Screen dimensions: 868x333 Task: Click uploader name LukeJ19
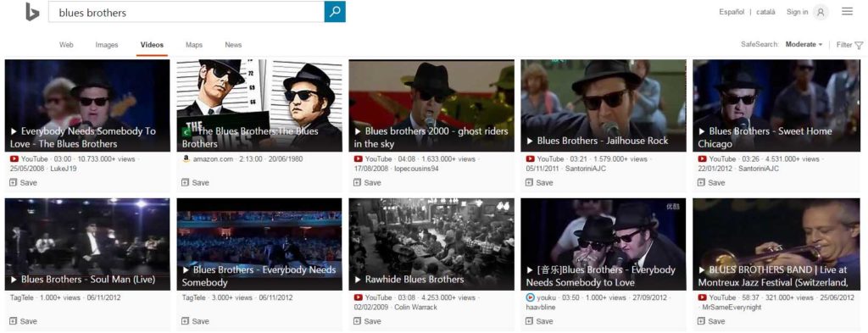coord(64,169)
